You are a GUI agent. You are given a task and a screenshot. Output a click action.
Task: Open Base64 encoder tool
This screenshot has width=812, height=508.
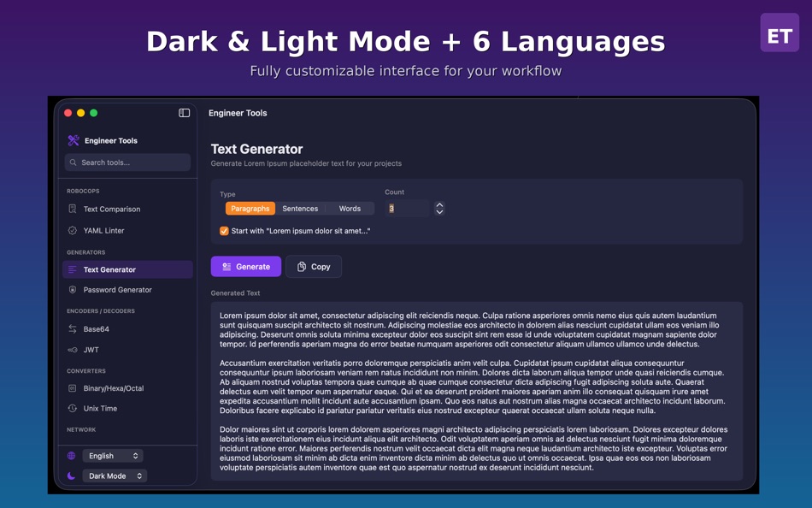(127, 328)
